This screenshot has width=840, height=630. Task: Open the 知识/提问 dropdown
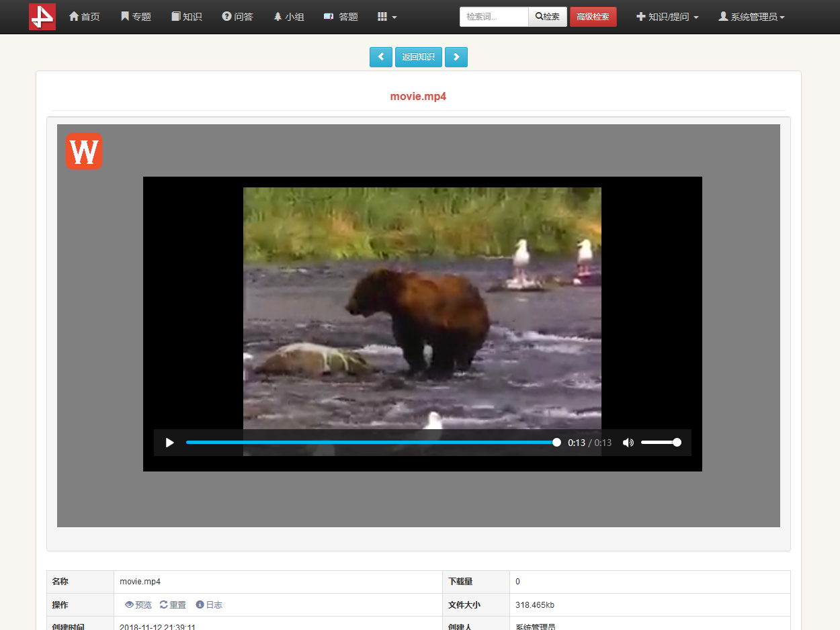pos(667,17)
